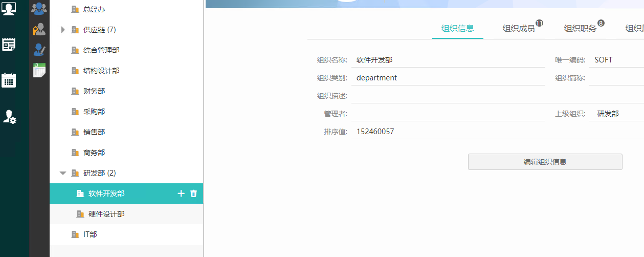
Task: Click the building icon beside 硬件设计部
Action: [80, 214]
